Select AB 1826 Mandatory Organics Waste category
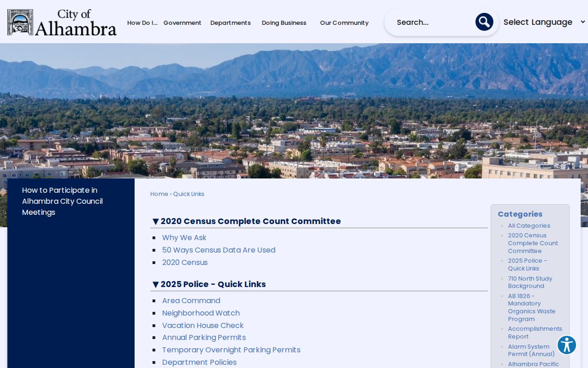 532,308
